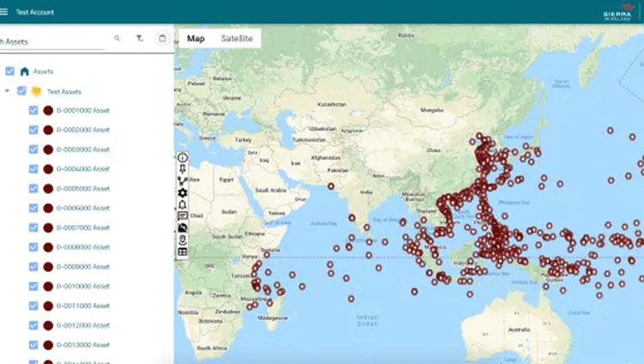Open the table grid view icon
This screenshot has height=364, width=644.
(x=182, y=252)
